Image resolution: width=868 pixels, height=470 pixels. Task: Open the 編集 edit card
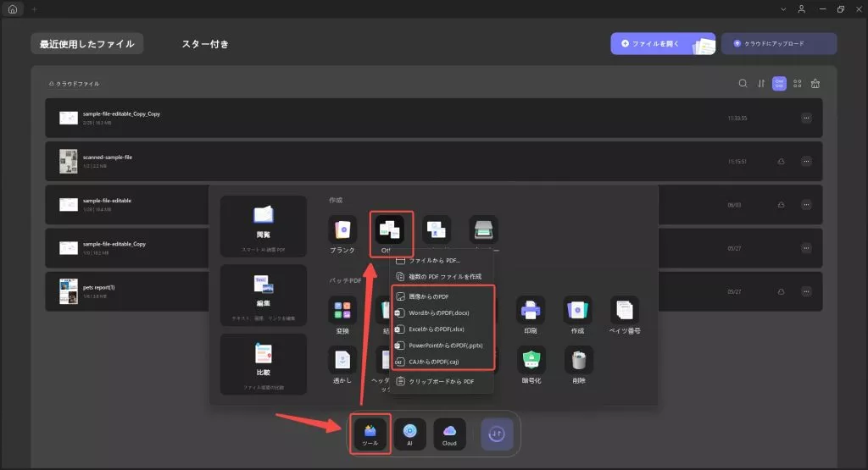(x=264, y=296)
